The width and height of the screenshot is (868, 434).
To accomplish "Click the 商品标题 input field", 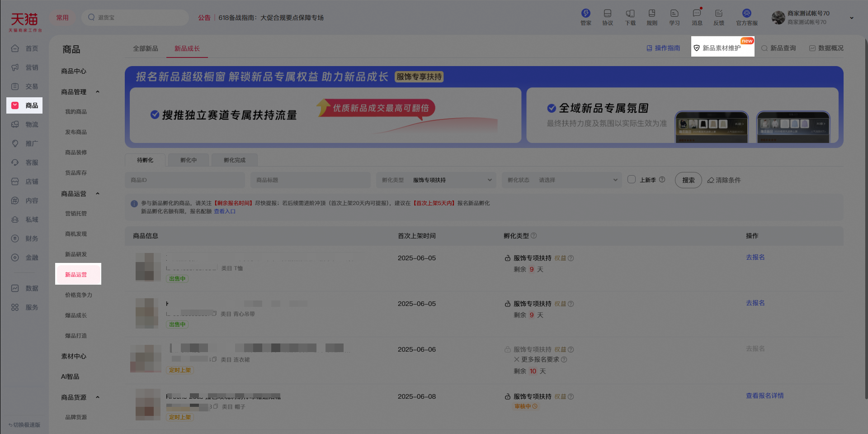I will point(311,180).
